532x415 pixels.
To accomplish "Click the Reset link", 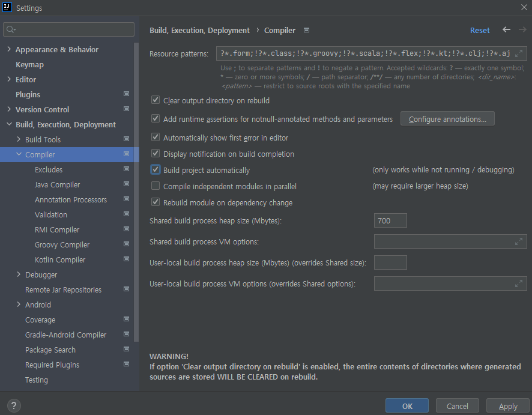I will coord(480,30).
